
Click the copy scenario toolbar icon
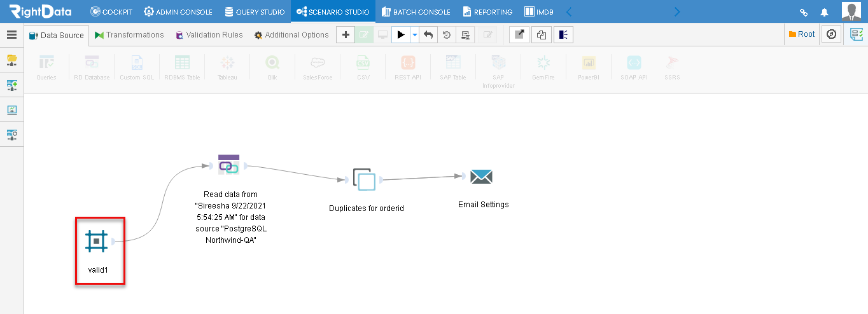coord(542,35)
